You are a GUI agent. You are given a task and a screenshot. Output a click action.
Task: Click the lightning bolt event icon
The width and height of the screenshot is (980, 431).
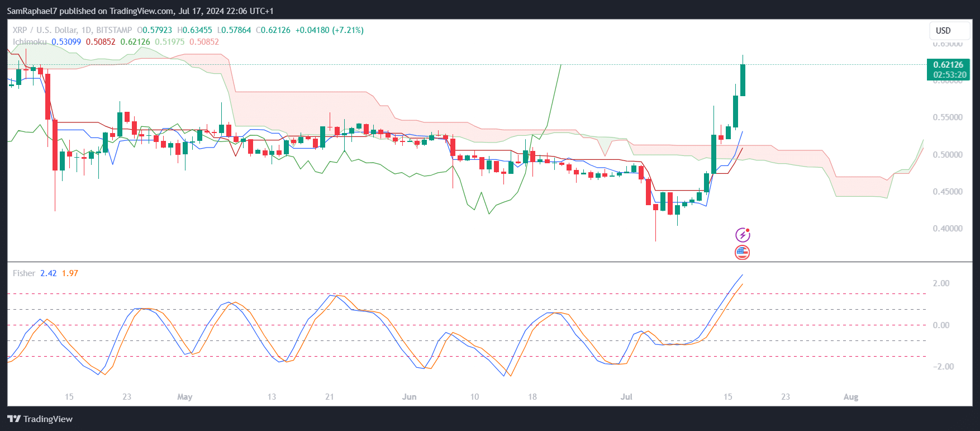pos(743,235)
